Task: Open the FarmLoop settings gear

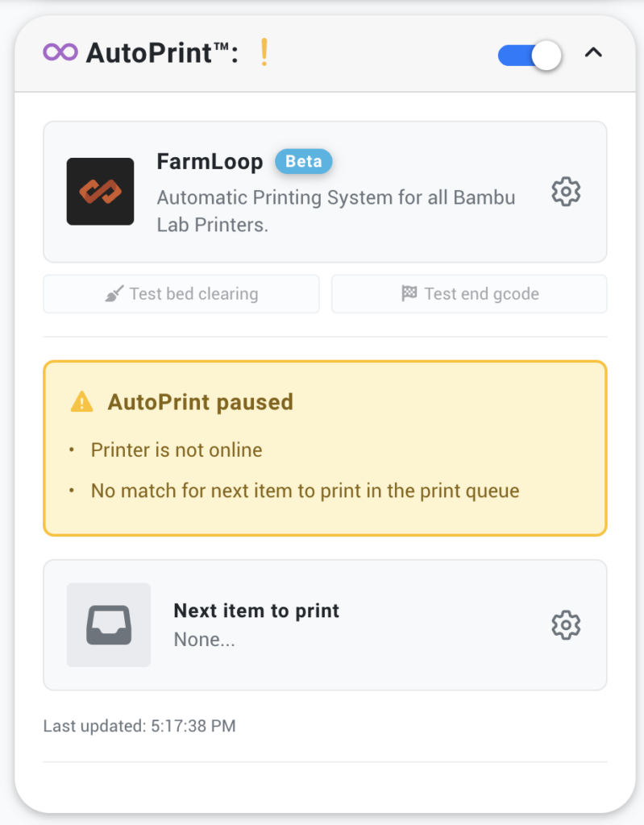Action: pos(566,192)
